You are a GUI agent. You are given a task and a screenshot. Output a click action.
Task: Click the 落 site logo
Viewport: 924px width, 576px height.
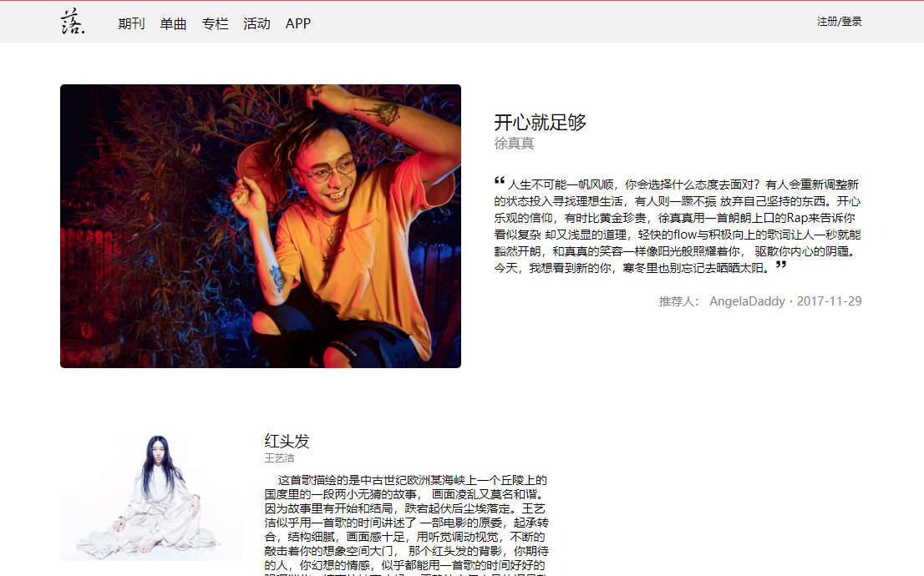[73, 21]
